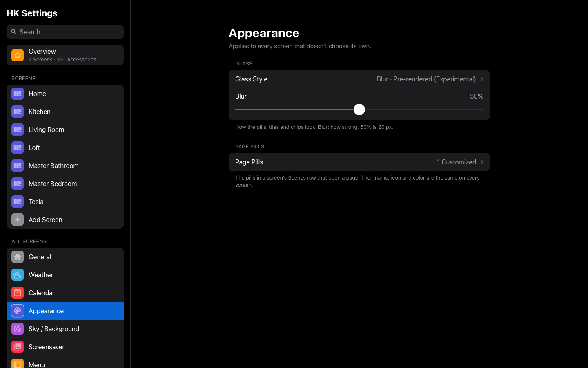Screen dimensions: 588x368
Task: Go to Calendar settings
Action: [x=65, y=293]
